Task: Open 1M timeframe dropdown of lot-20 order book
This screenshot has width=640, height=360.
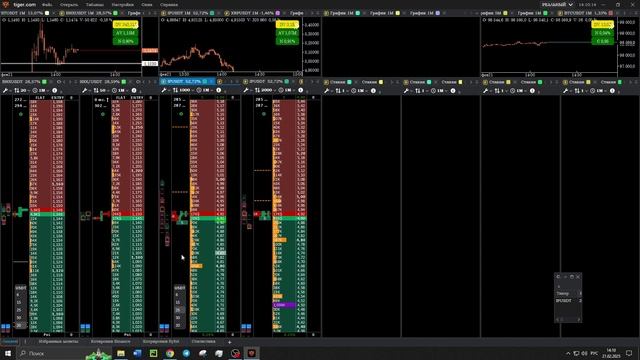Action: click(x=40, y=90)
